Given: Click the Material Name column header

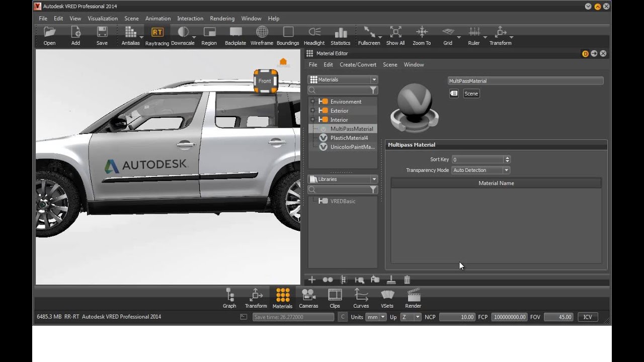Looking at the screenshot, I should (x=496, y=184).
